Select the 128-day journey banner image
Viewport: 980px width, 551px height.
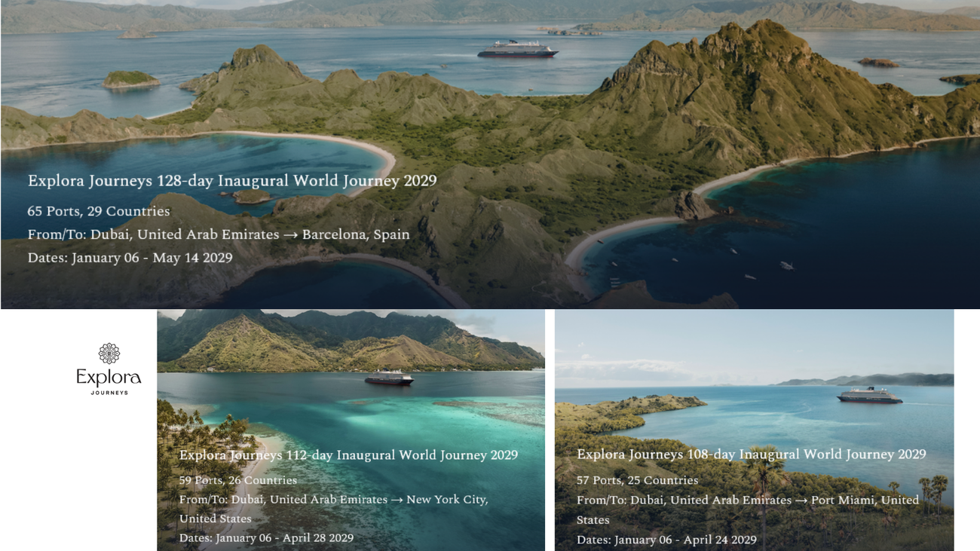(x=490, y=155)
